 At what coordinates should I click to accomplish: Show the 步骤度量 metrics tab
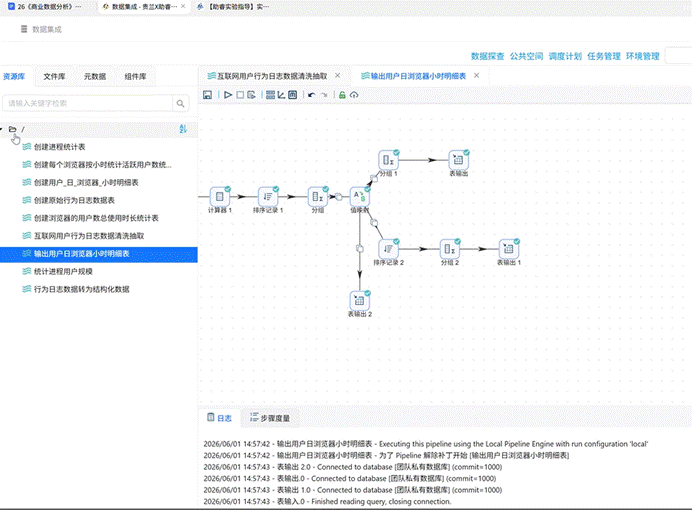point(270,418)
